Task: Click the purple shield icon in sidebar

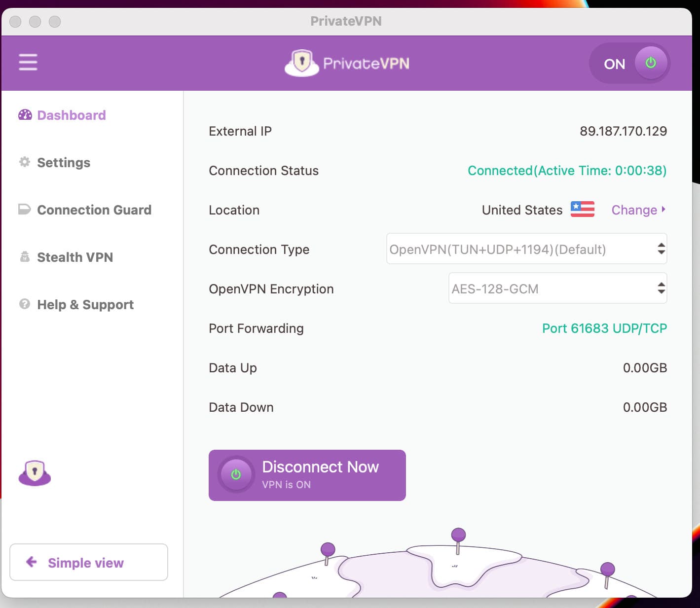Action: click(35, 473)
